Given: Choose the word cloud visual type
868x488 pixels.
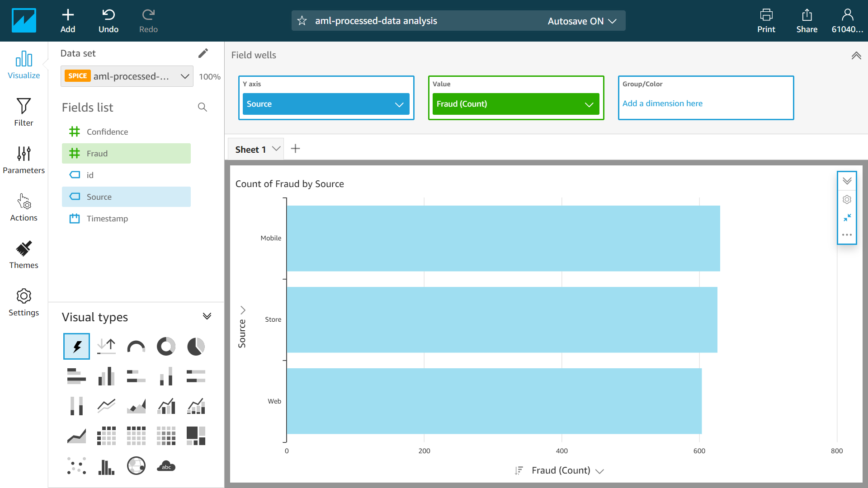Looking at the screenshot, I should 166,466.
